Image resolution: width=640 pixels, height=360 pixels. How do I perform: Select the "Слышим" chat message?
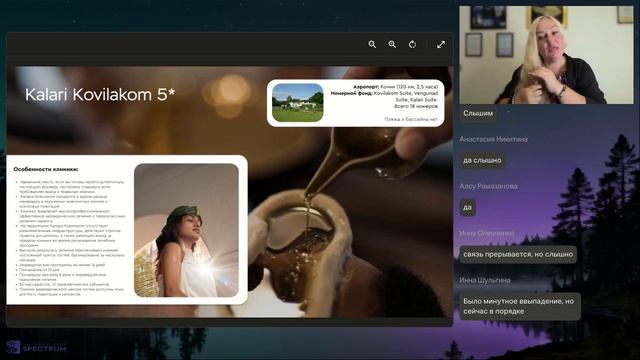[478, 113]
